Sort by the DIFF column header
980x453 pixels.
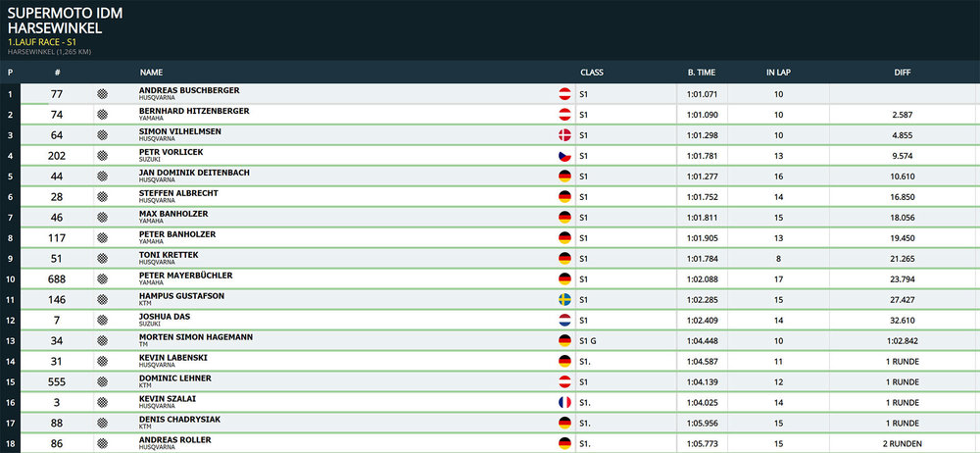click(x=903, y=73)
